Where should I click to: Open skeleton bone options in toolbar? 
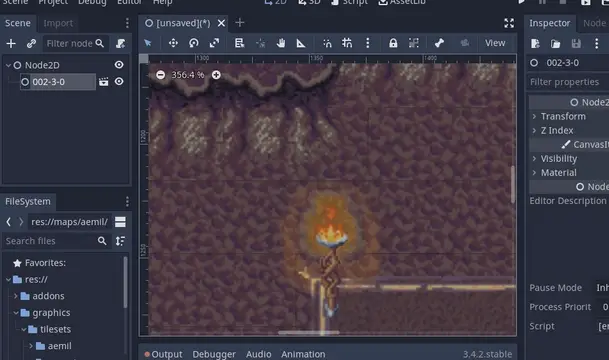[439, 43]
